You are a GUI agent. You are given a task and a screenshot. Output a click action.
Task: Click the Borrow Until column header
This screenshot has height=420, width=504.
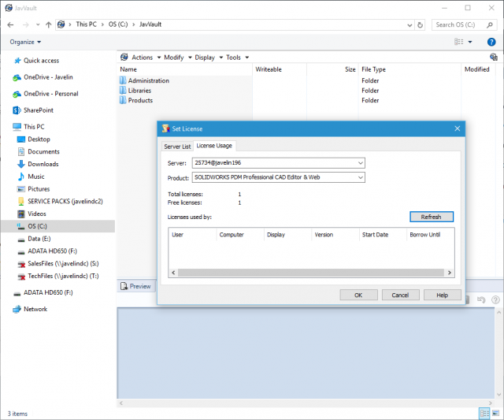425,235
